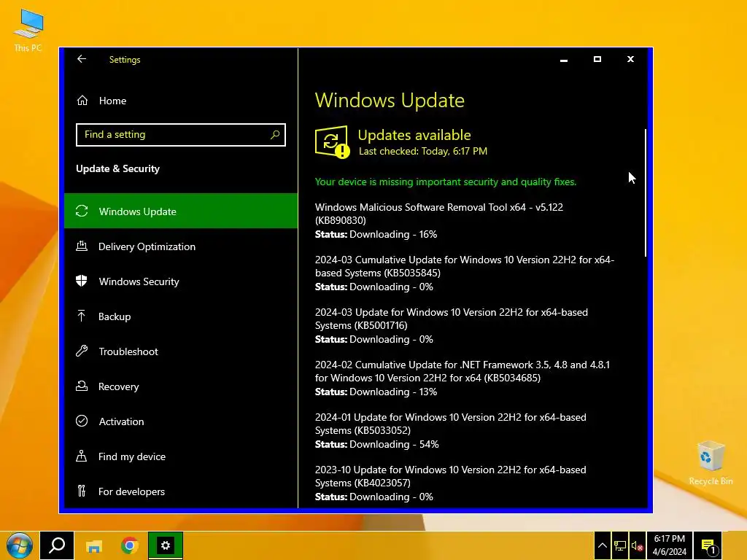Click the Updates available status icon
The height and width of the screenshot is (560, 747).
[332, 142]
